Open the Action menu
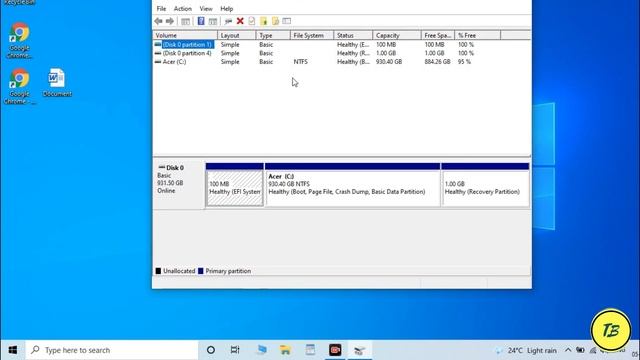The height and width of the screenshot is (360, 640). 182,9
